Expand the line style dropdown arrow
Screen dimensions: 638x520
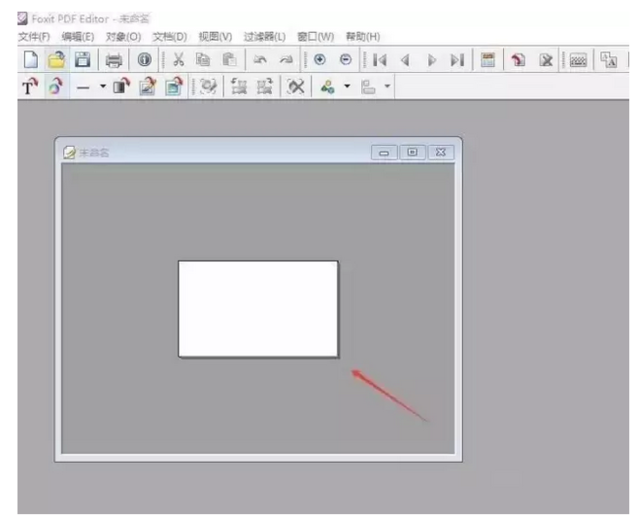102,88
